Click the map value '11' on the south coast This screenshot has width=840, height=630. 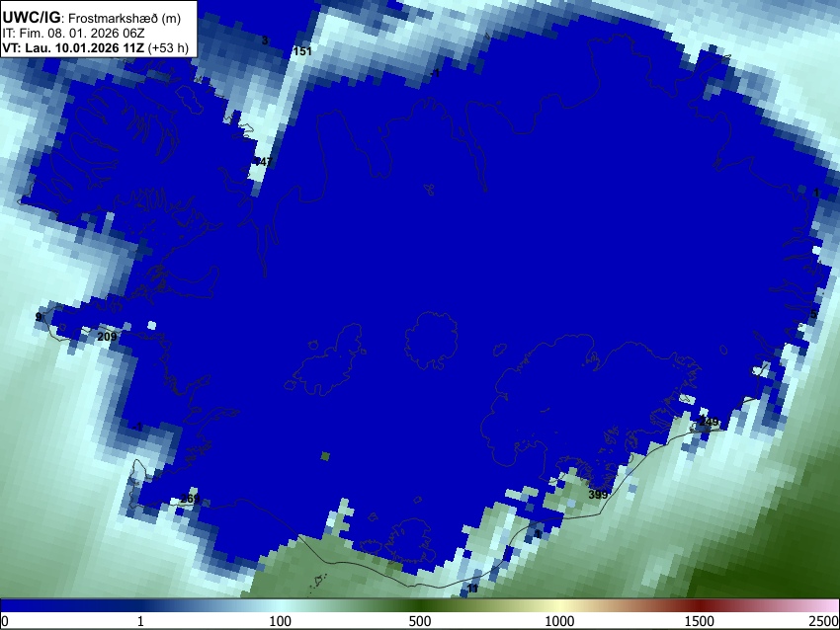pyautogui.click(x=472, y=589)
